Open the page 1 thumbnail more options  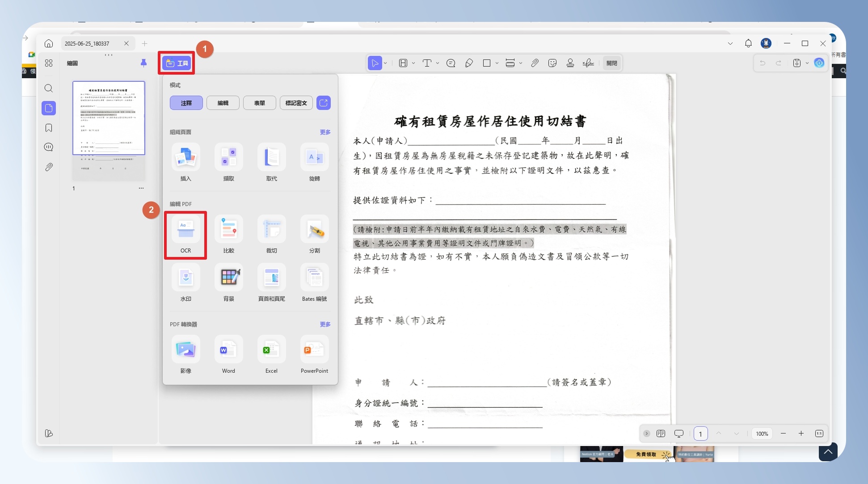click(x=141, y=188)
